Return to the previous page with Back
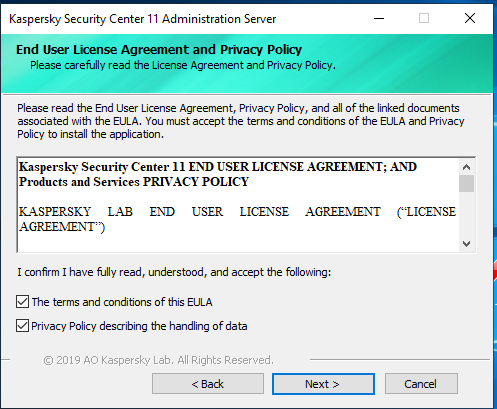Image resolution: width=497 pixels, height=409 pixels. [x=208, y=384]
